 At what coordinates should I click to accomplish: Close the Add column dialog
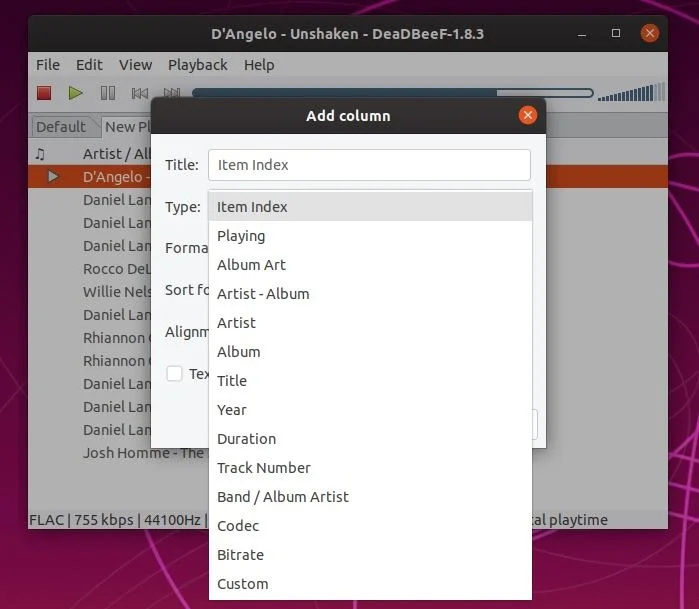coord(528,115)
